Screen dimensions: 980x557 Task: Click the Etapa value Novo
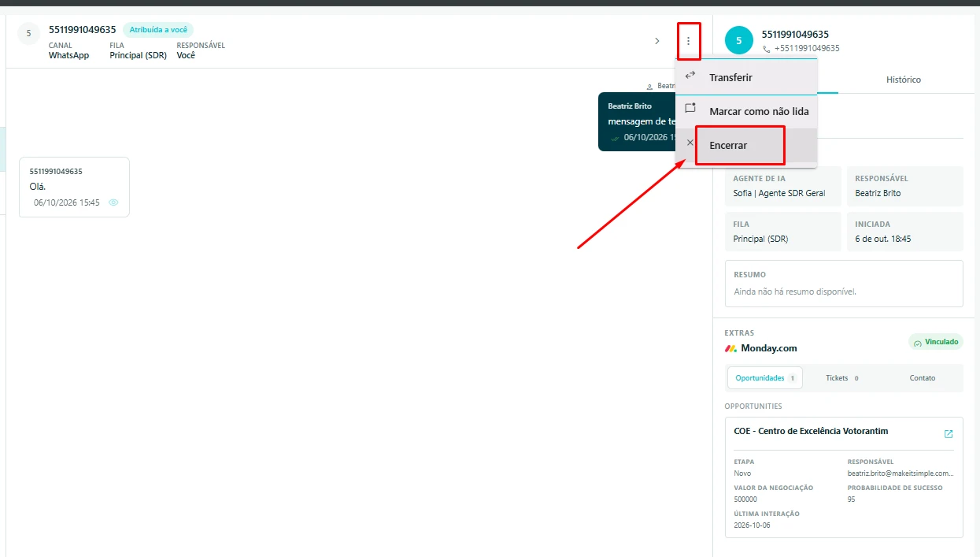[742, 473]
